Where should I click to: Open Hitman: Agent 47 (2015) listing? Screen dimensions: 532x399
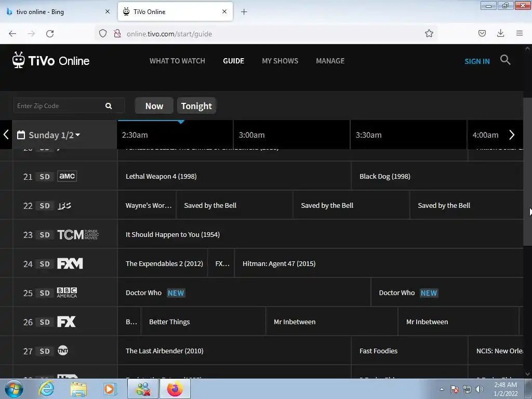[379, 263]
